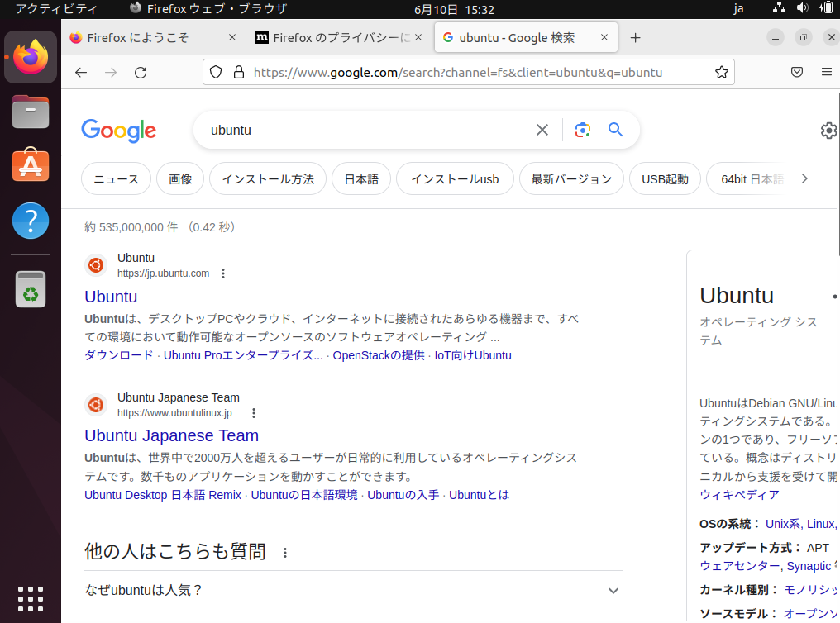Screen dimensions: 840x623
Task: Launch Firefox from the Ubuntu dock
Action: click(x=31, y=57)
